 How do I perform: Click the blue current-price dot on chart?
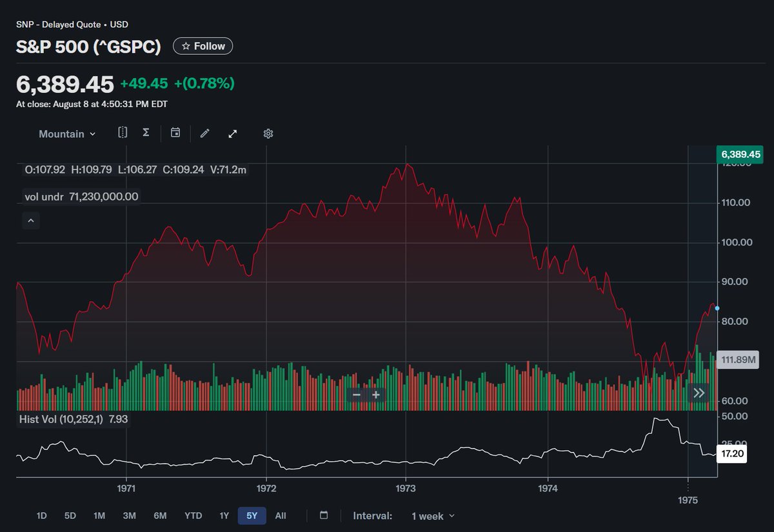[717, 308]
